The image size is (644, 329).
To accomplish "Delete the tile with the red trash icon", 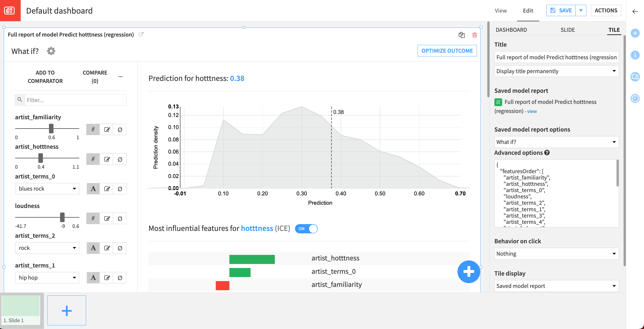I will 474,35.
